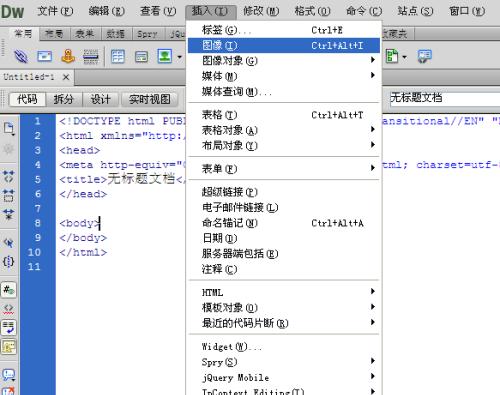The width and height of the screenshot is (500, 395).
Task: Choose 电子邮件链接(L) menu entry
Action: [284, 207]
